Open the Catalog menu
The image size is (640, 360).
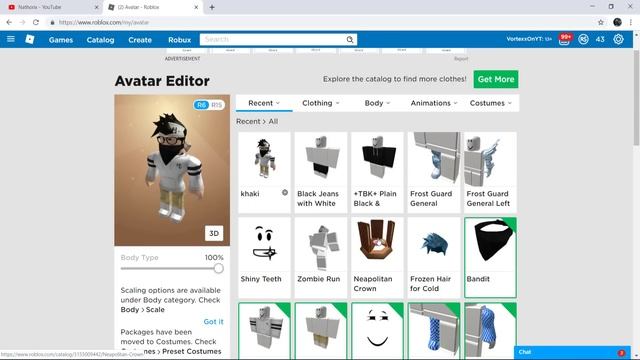100,40
